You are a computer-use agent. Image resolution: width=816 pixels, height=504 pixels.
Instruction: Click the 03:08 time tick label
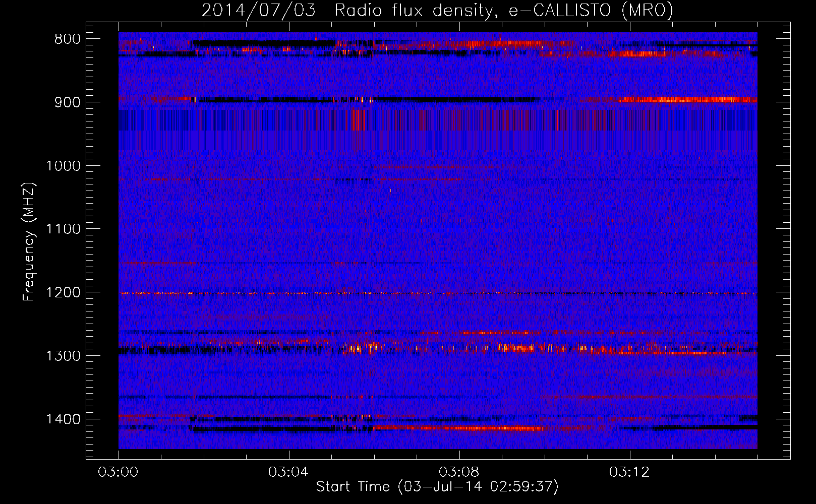pyautogui.click(x=459, y=472)
